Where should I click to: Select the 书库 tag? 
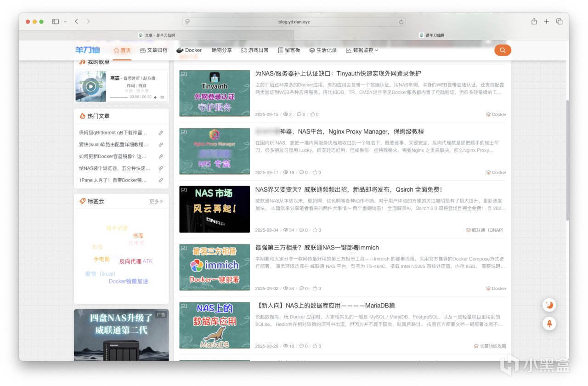138,236
